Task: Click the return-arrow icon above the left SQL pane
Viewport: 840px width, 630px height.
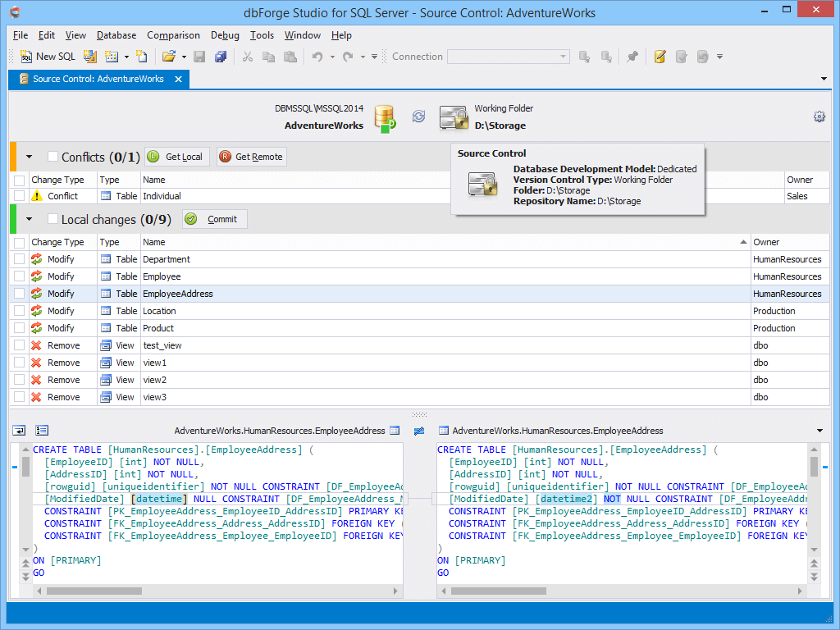Action: (x=20, y=430)
